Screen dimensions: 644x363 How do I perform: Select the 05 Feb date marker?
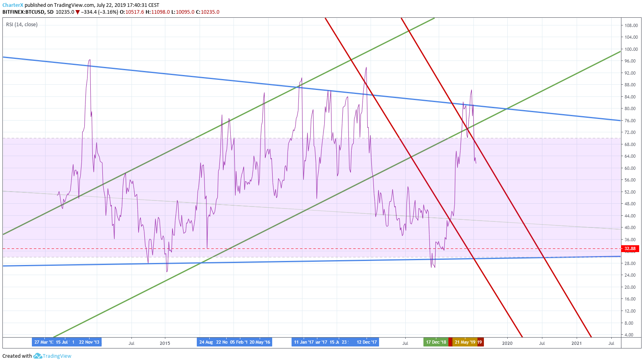coord(239,342)
